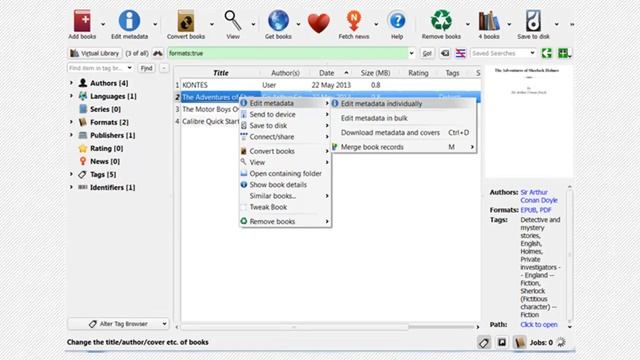Image resolution: width=640 pixels, height=360 pixels.
Task: Click the Virtual Library button
Action: tap(95, 53)
